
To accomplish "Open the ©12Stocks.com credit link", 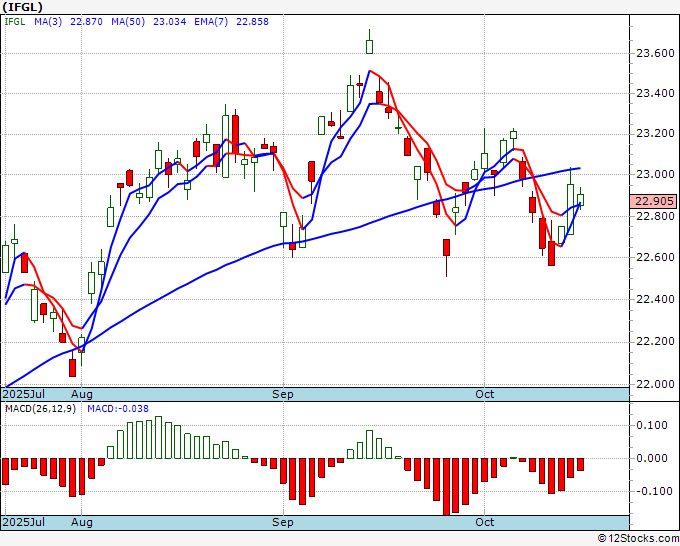I will [638, 538].
